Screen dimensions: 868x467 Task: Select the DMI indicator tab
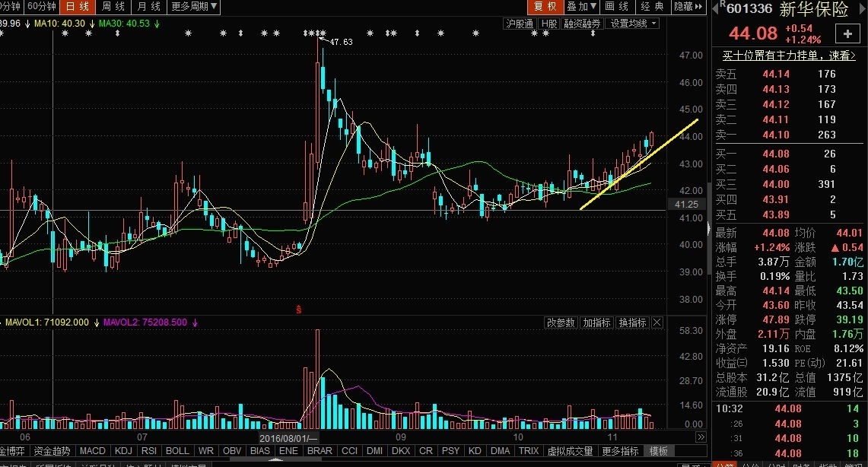pos(375,451)
